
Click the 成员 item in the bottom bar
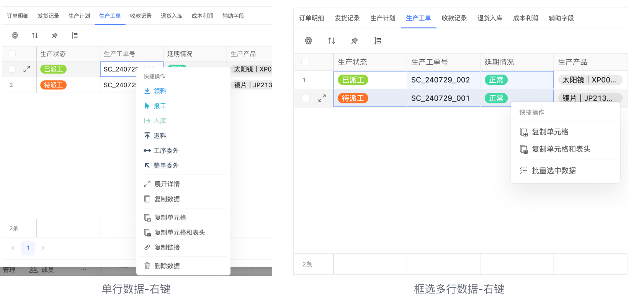42,270
